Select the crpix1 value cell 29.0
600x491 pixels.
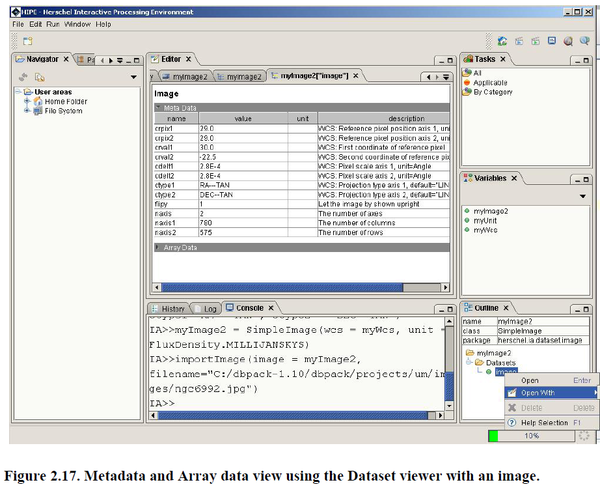tap(243, 129)
